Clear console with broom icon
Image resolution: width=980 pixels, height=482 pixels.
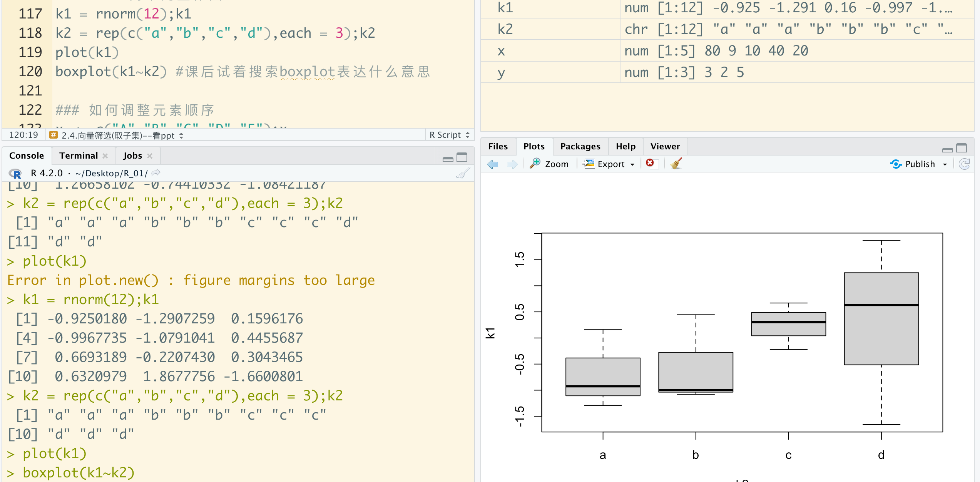[x=463, y=173]
